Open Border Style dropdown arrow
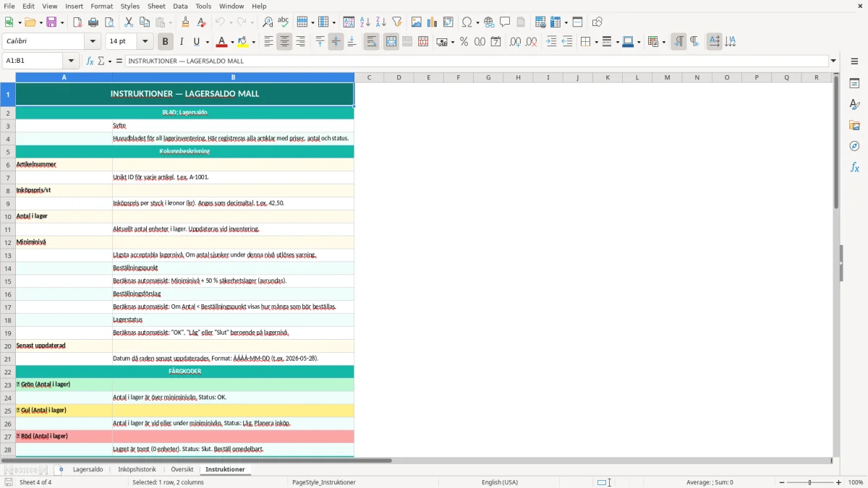Image resolution: width=868 pixels, height=488 pixels. [x=616, y=42]
